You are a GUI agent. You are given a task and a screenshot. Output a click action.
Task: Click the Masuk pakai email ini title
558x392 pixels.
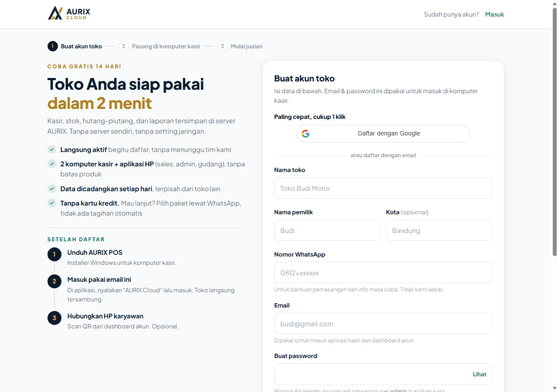[99, 280]
